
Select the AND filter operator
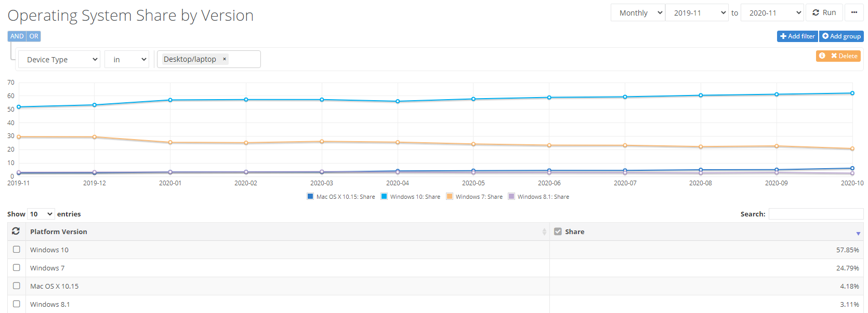(x=17, y=36)
